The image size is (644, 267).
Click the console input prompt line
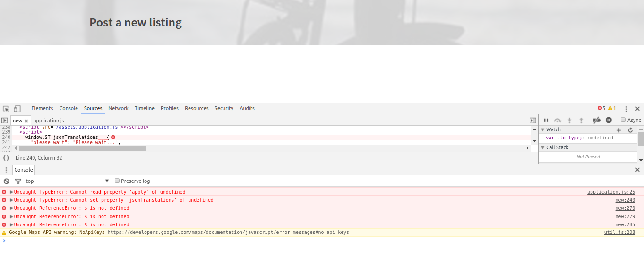click(x=322, y=241)
